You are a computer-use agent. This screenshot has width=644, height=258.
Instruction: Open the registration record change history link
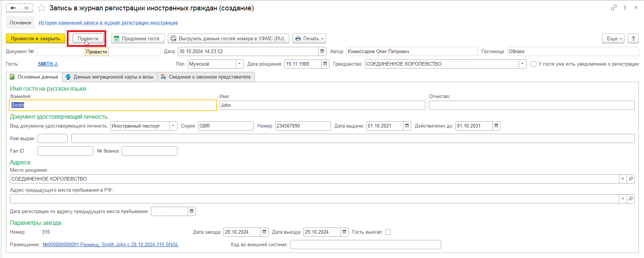coord(108,22)
